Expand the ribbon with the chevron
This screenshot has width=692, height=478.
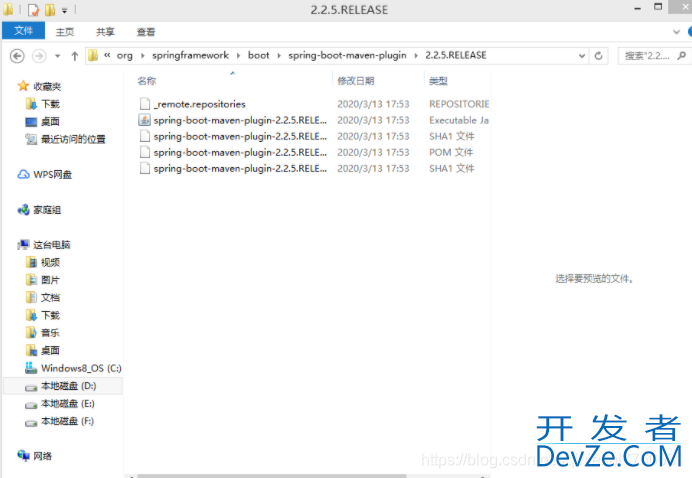676,32
